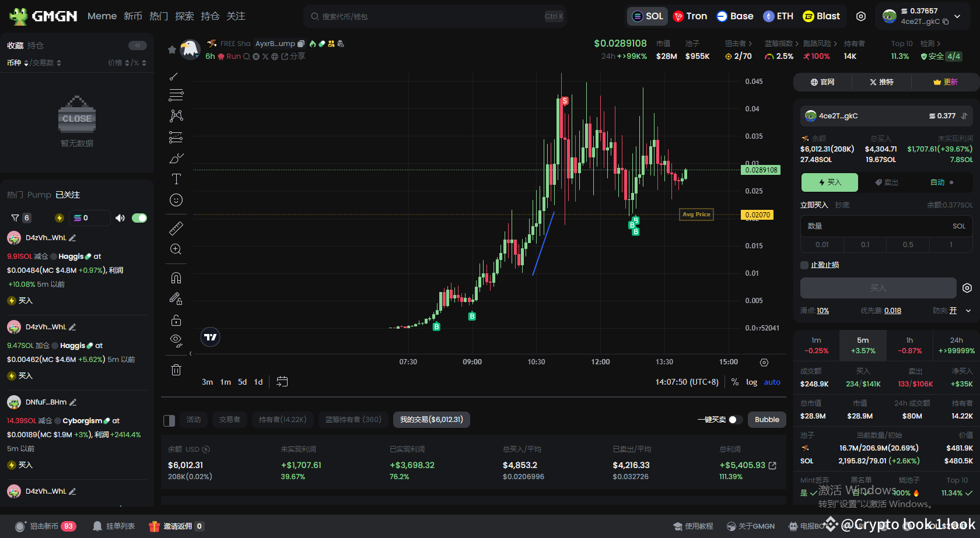Open the emoji sticker tool

point(176,200)
